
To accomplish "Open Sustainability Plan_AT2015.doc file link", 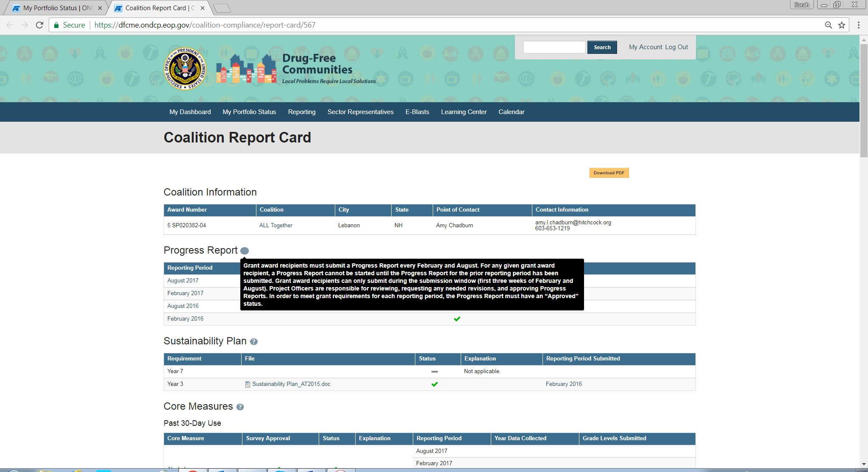I will coord(291,384).
